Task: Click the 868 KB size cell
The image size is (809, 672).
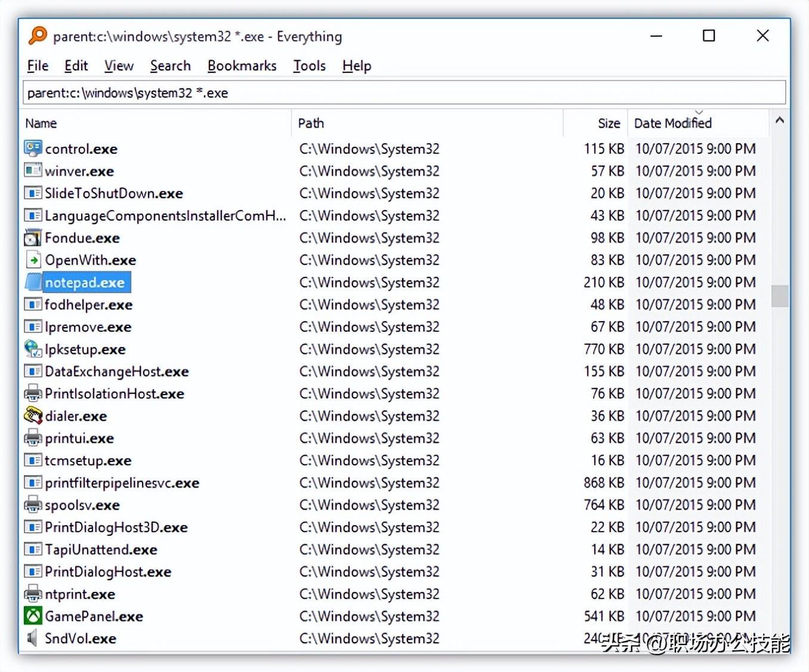Action: [x=604, y=483]
